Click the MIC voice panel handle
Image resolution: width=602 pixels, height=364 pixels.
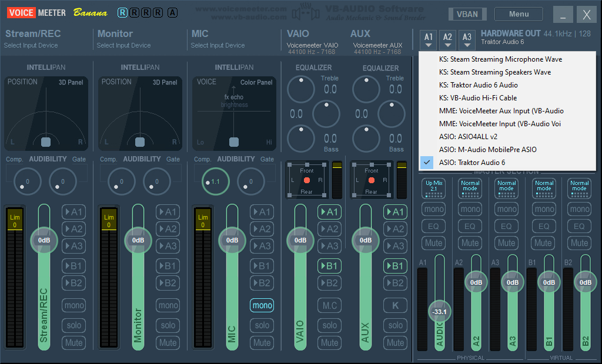234,142
